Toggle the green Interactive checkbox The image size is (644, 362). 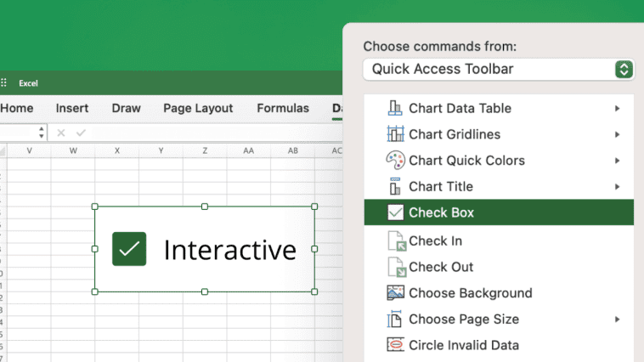(129, 249)
